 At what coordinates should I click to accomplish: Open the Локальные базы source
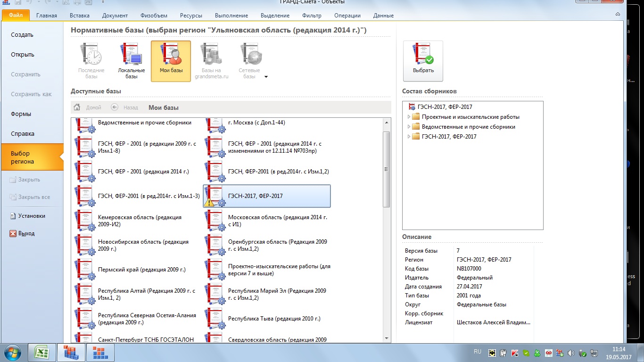pos(131,61)
